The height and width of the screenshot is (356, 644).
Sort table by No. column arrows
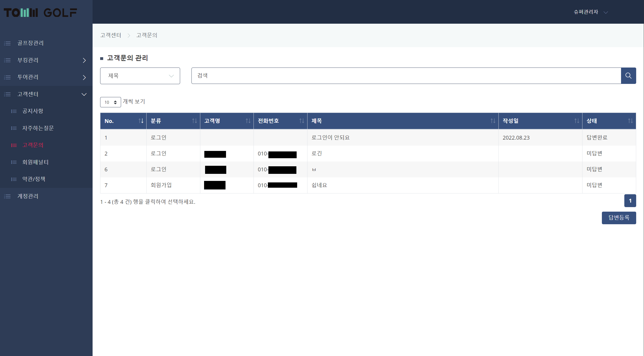click(x=141, y=121)
